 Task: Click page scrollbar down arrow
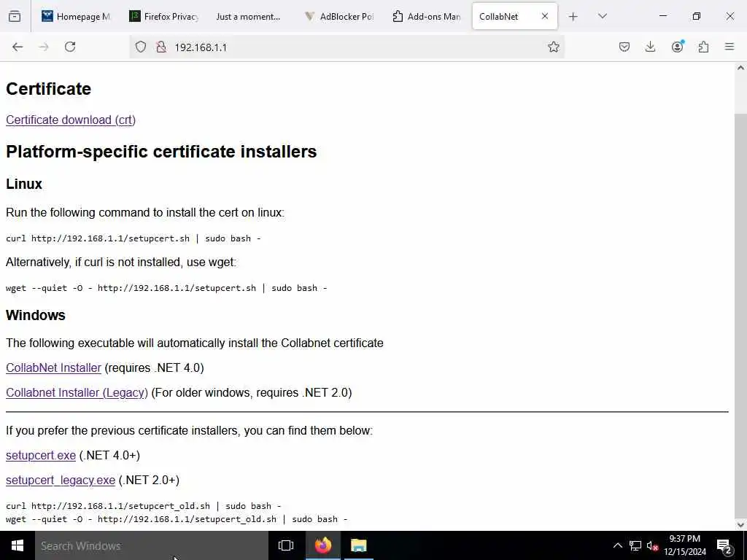[740, 525]
